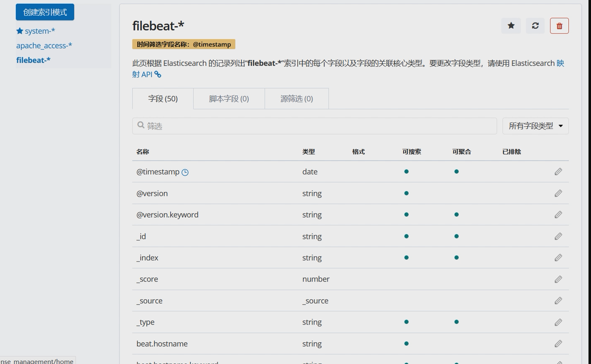Screen dimensions: 591x364
Task: Sort by the 可聚合 column header
Action: [462, 152]
